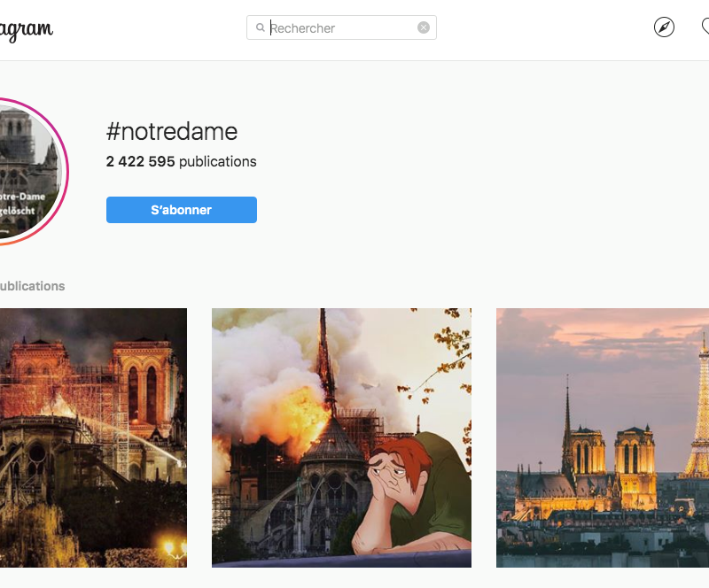Click the Instagram logo to go home
Viewport: 709px width, 588px height.
click(27, 31)
